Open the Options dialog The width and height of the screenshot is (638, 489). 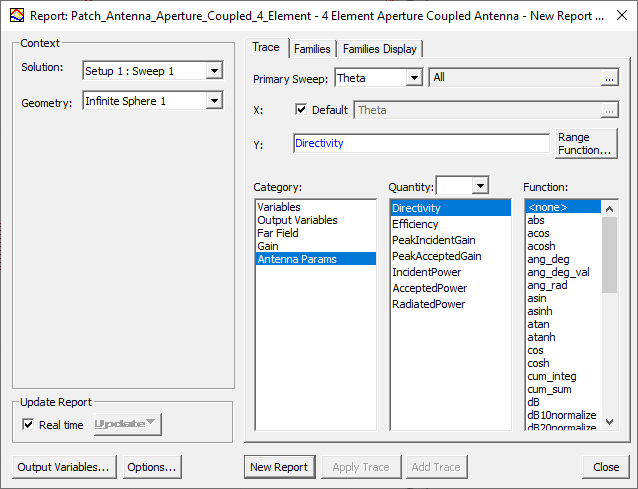152,467
